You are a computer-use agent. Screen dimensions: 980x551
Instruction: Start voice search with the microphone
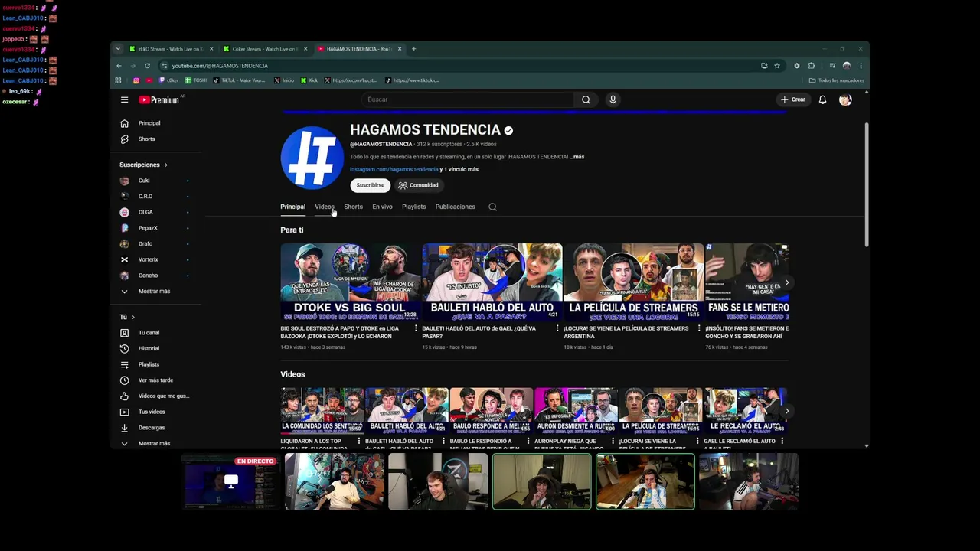pyautogui.click(x=612, y=99)
